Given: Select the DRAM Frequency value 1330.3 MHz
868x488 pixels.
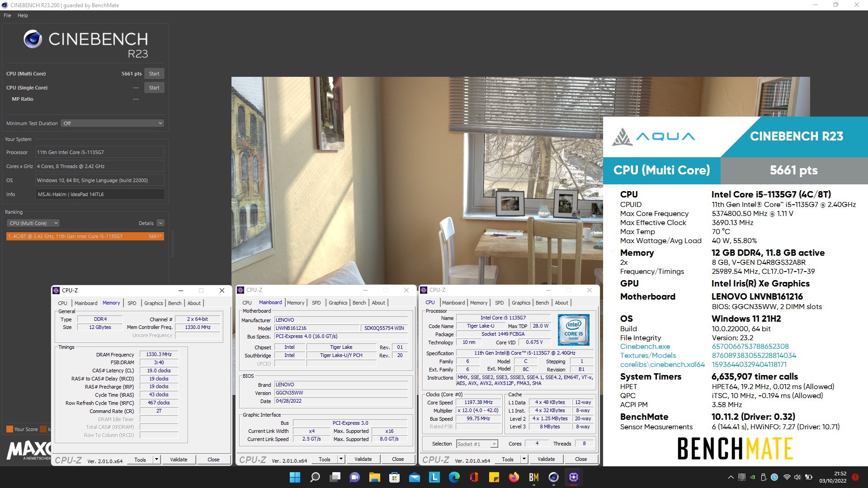Looking at the screenshot, I should [x=159, y=355].
